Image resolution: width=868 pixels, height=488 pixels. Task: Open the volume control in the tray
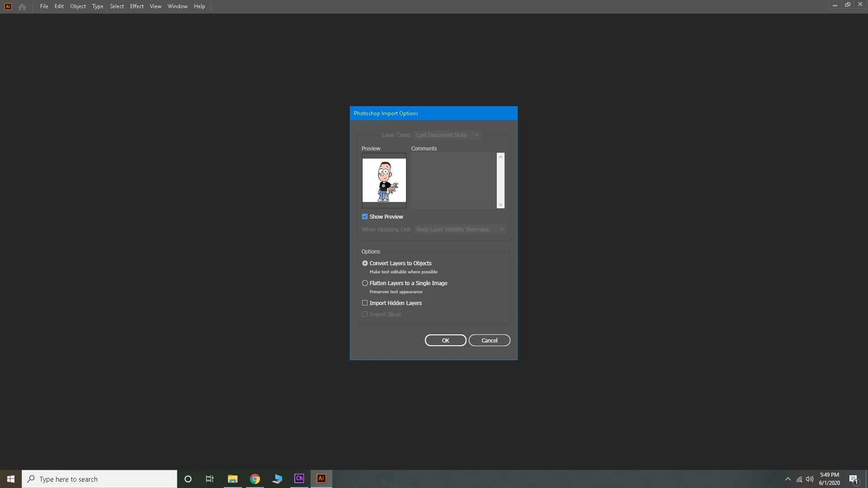[810, 479]
